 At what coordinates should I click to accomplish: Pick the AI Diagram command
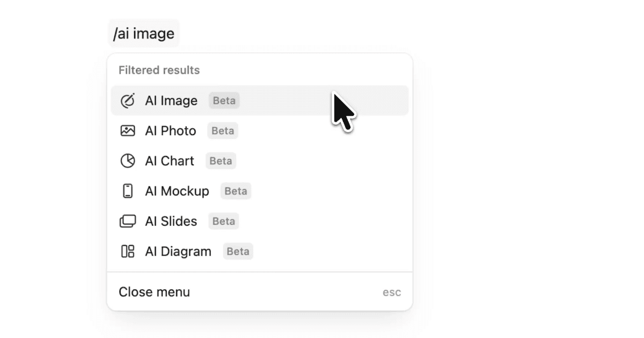[178, 251]
